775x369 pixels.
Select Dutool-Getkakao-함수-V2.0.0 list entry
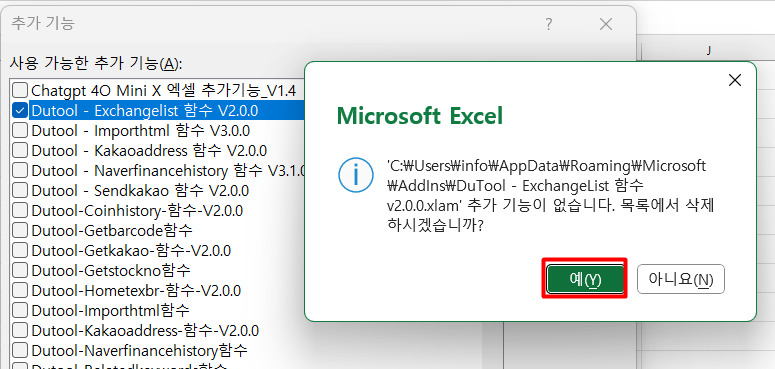pyautogui.click(x=131, y=250)
